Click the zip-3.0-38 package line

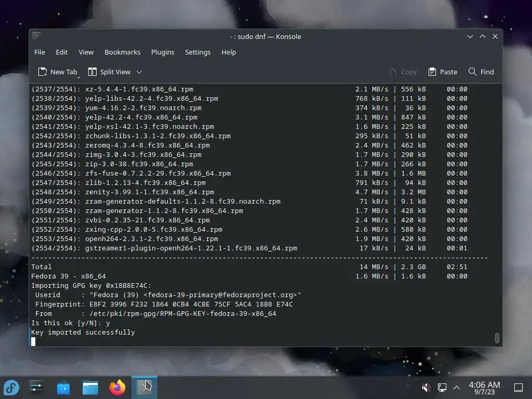click(x=249, y=164)
